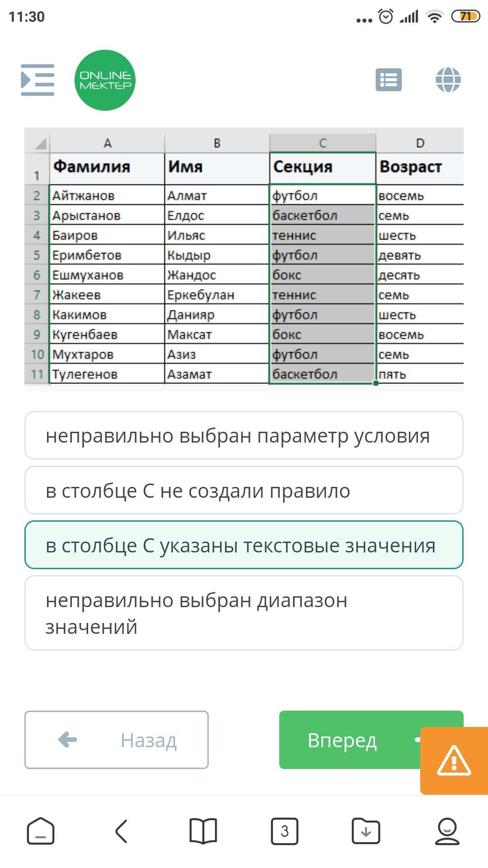The width and height of the screenshot is (488, 868).
Task: Open browser bookmarks book icon
Action: coord(203,831)
